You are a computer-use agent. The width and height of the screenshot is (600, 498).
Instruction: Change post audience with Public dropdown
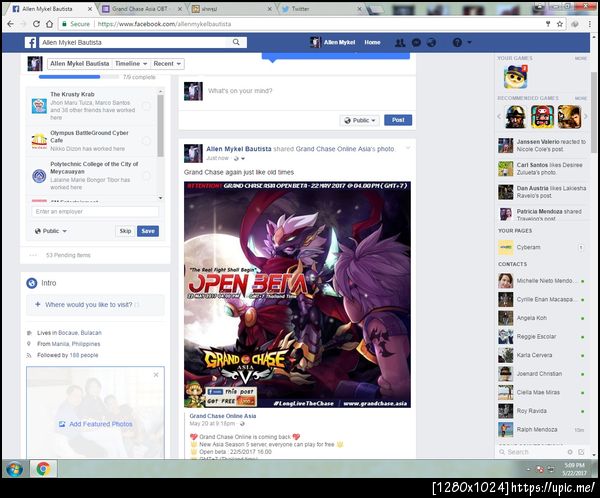tap(359, 120)
